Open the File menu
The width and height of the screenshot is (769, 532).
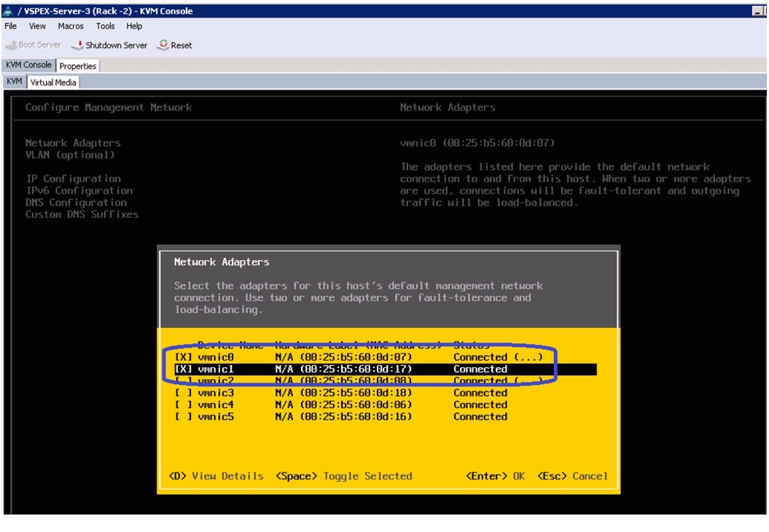(x=11, y=26)
